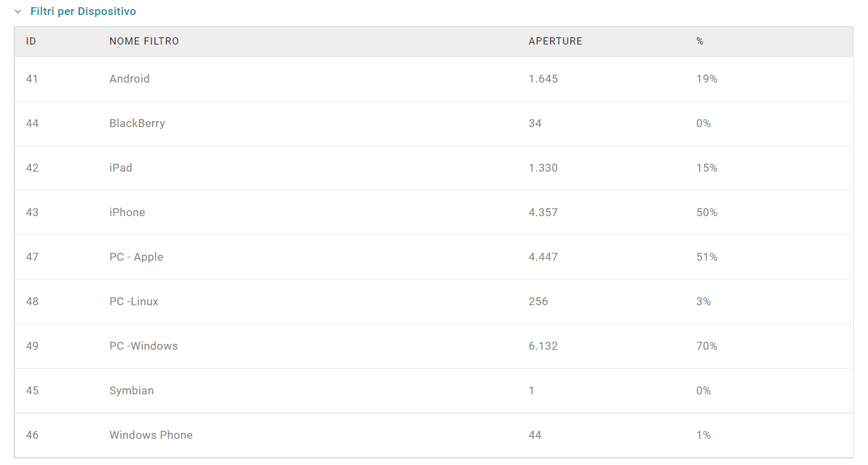Click ID 41 in the table
The height and width of the screenshot is (465, 868).
[x=32, y=79]
